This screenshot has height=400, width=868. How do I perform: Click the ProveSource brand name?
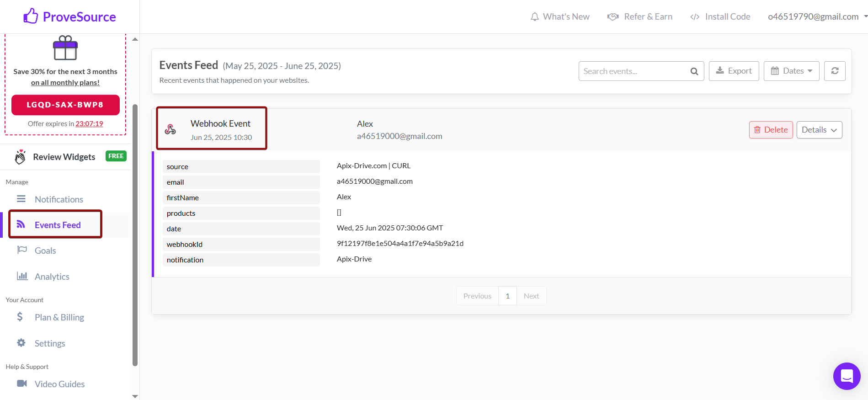pyautogui.click(x=79, y=17)
